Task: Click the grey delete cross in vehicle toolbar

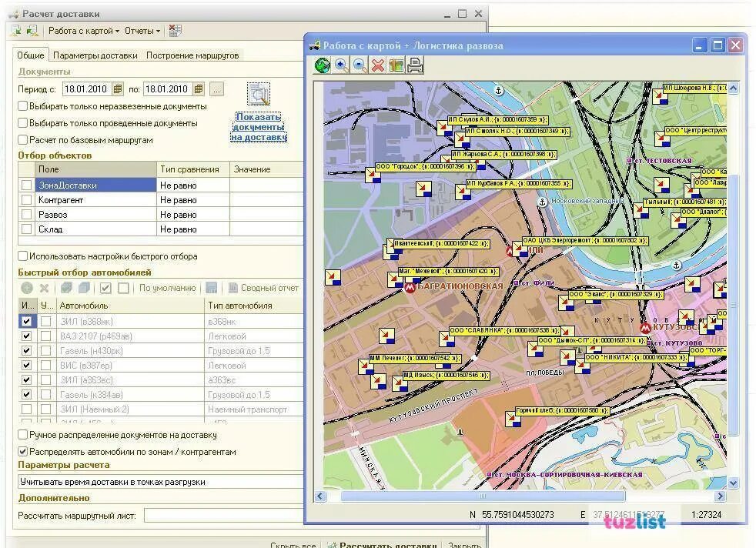Action: 45,288
